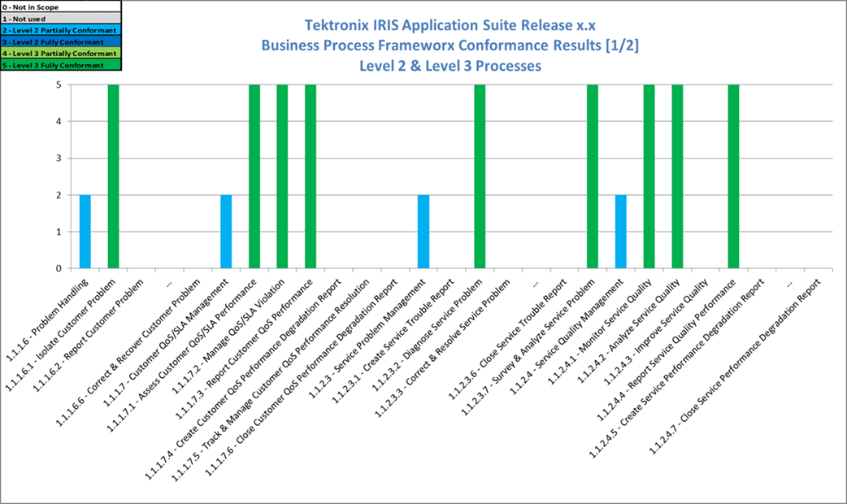Click the axis label '1.1.2.3.3 - Correct & Resolve Service Problem'
The image size is (847, 504).
[x=443, y=348]
